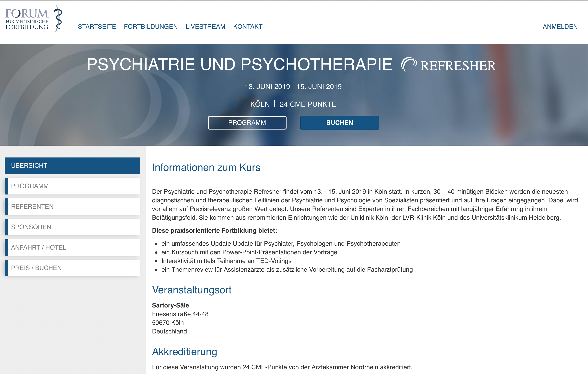Click the Veranstaltungsort heading
This screenshot has height=374, width=588.
[192, 290]
